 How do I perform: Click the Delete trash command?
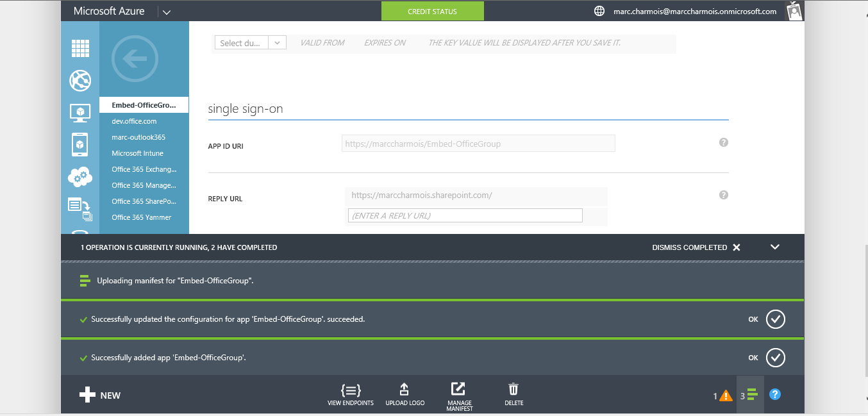(513, 395)
